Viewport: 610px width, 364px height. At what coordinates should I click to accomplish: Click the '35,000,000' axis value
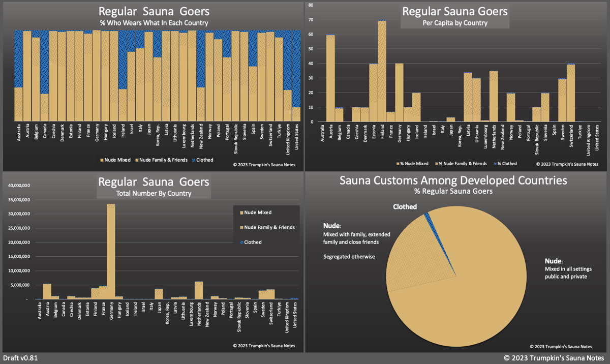[x=18, y=200]
